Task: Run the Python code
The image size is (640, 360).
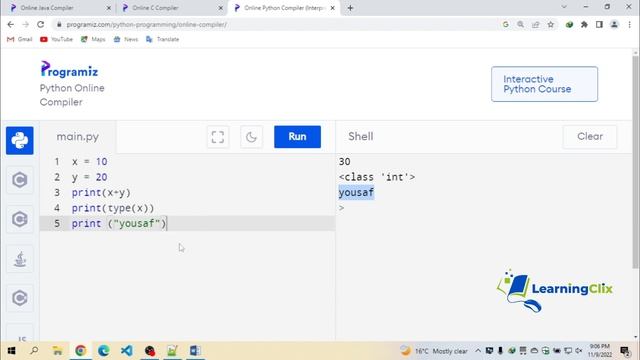Action: click(297, 137)
